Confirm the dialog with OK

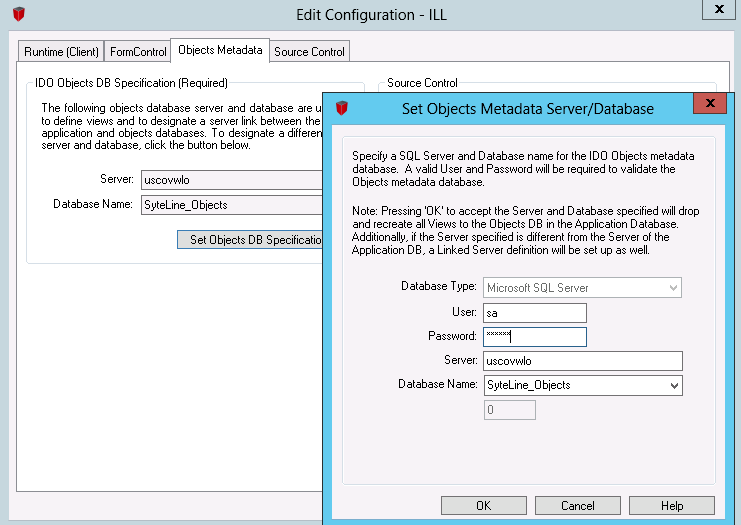coord(483,506)
